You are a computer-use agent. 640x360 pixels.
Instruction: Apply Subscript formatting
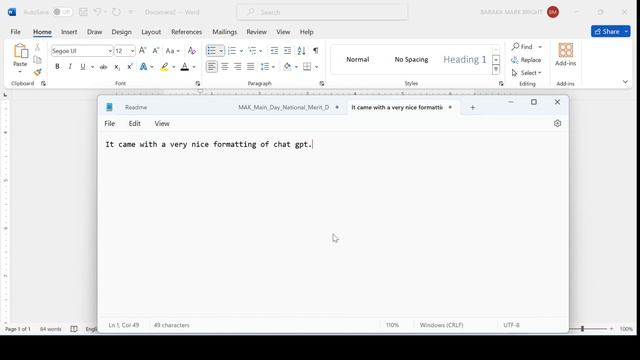pos(117,67)
